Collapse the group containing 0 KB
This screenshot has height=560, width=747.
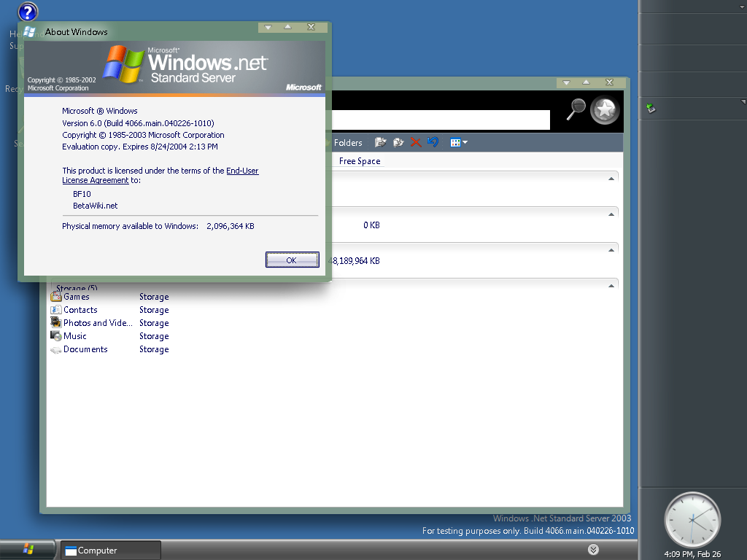click(x=611, y=214)
